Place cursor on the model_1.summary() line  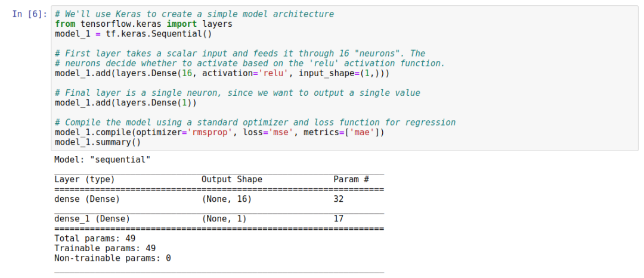(x=97, y=142)
